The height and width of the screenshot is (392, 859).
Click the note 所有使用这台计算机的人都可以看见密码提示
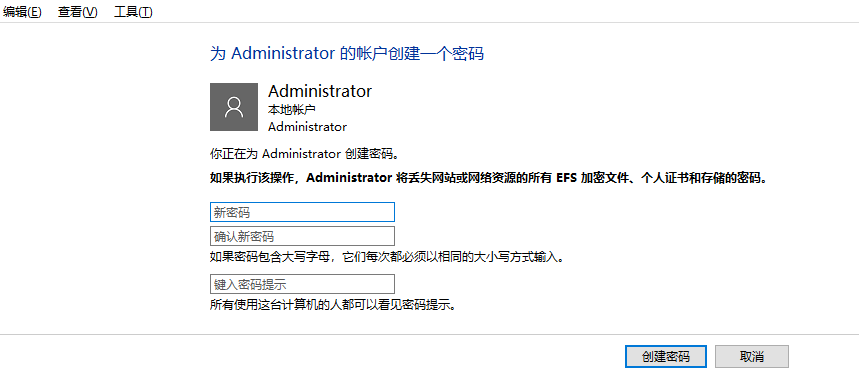click(x=334, y=304)
